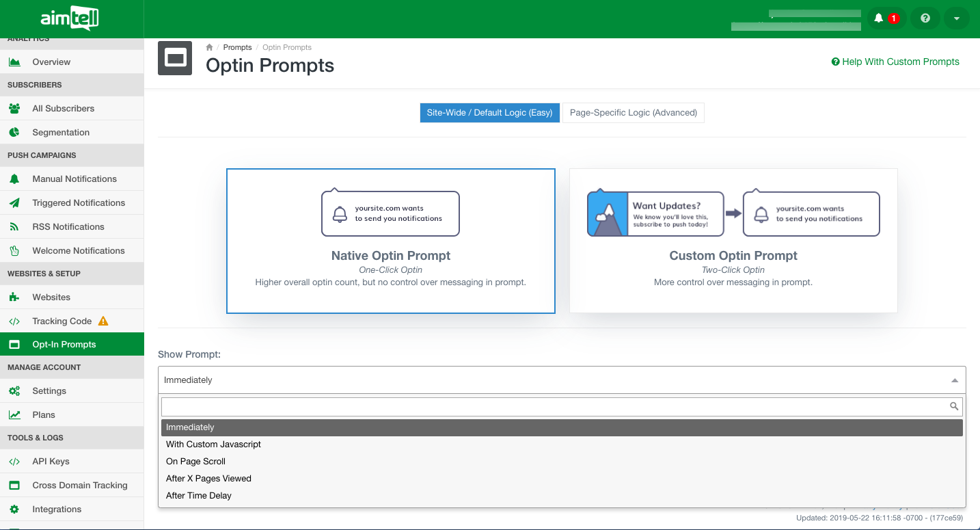Click the aimtell logo
This screenshot has height=530, width=980.
[70, 18]
